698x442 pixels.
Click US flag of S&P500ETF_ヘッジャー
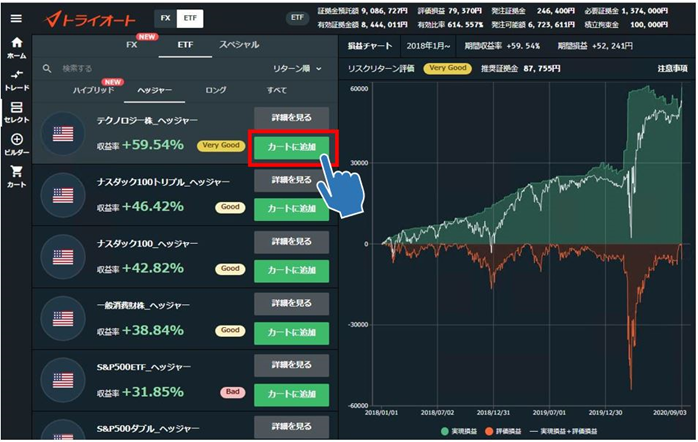point(63,381)
